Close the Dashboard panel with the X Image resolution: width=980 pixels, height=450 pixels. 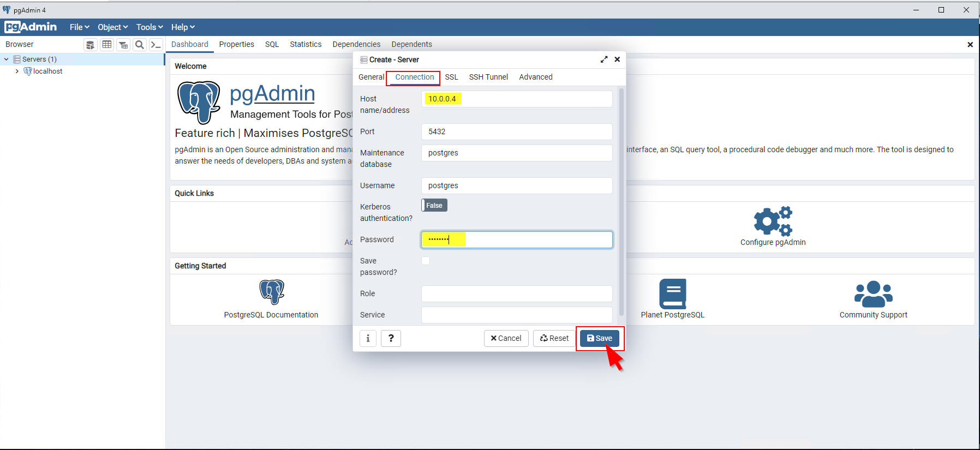click(970, 45)
